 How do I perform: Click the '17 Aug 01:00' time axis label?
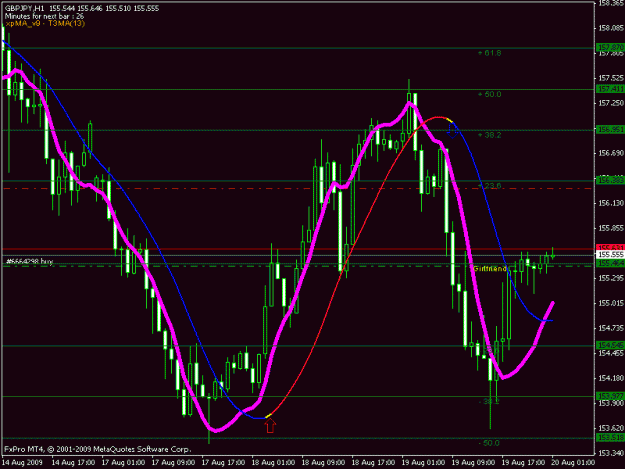[123, 463]
